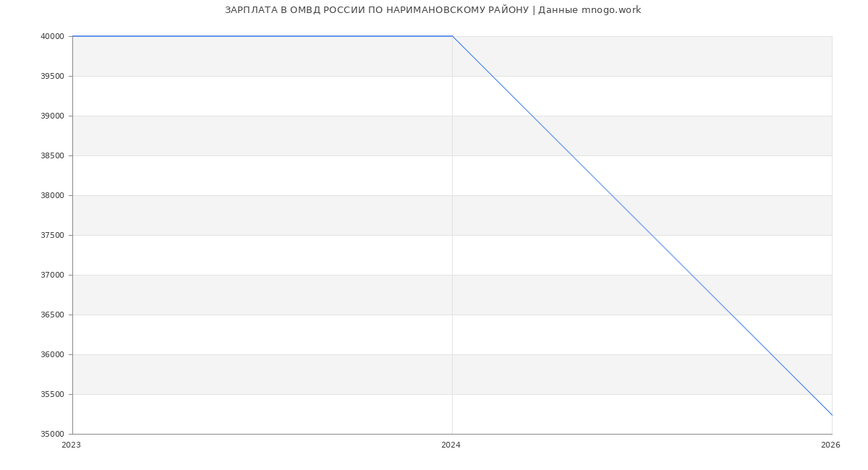Click the chart title text
This screenshot has height=470, width=868.
[433, 10]
